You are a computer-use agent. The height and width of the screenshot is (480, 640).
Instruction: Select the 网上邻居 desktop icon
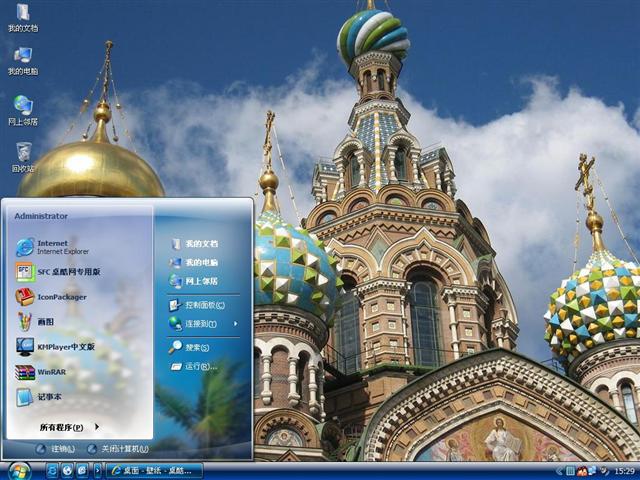point(23,110)
